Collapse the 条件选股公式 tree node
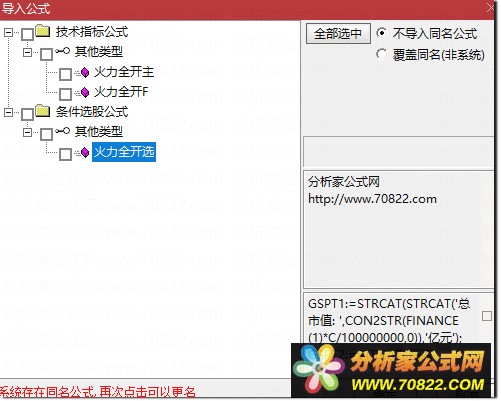Image resolution: width=501 pixels, height=401 pixels. coord(8,112)
